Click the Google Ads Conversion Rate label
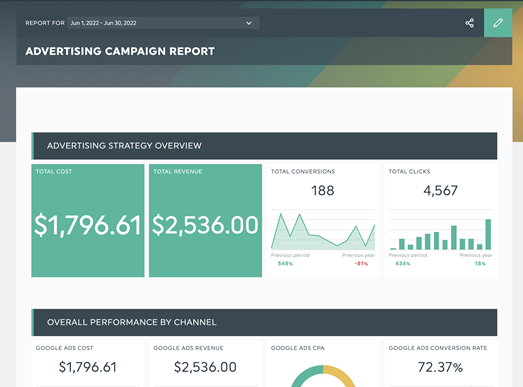This screenshot has height=387, width=523. (x=438, y=348)
